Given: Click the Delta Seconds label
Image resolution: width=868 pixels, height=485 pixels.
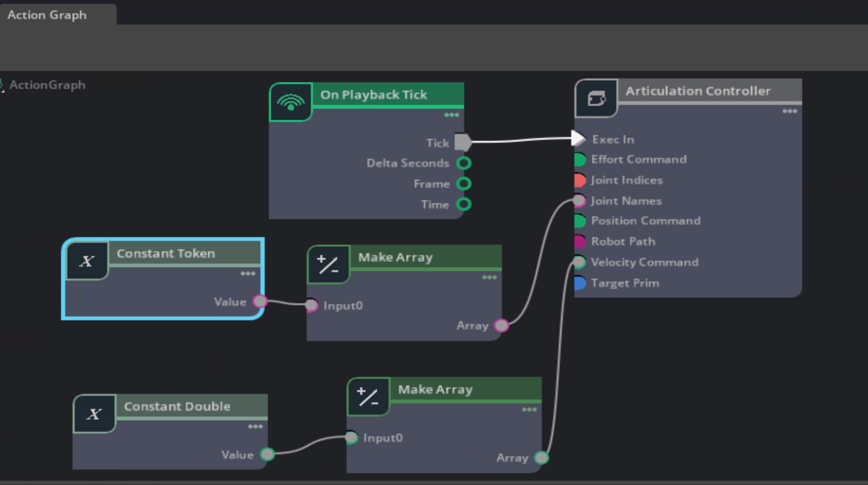Looking at the screenshot, I should point(408,163).
